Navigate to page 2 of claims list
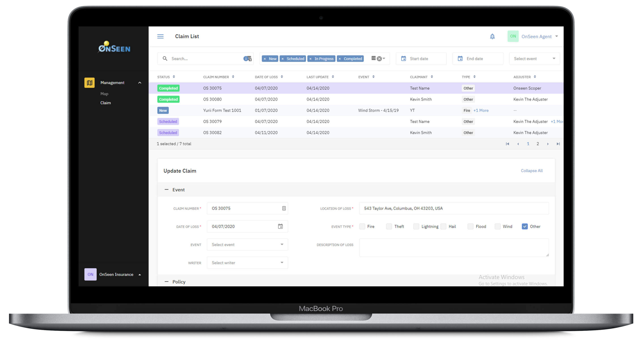644x344 pixels. [538, 144]
